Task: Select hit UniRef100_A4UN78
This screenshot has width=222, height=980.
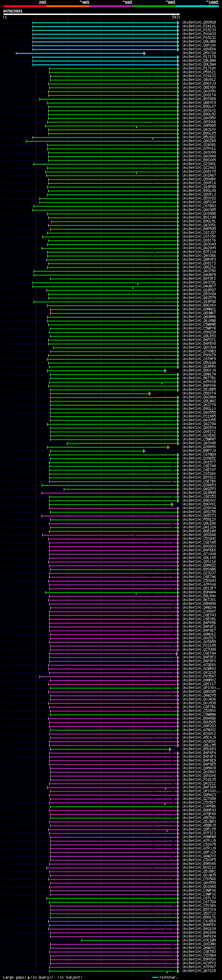Action: (199, 275)
